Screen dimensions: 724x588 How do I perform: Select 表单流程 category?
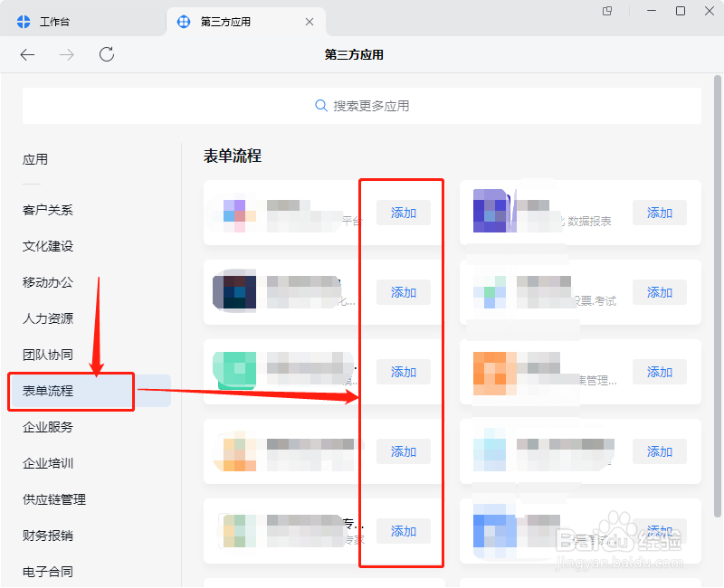coord(91,391)
